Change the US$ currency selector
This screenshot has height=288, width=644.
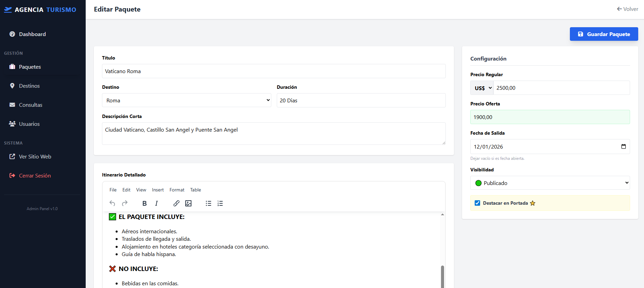click(482, 88)
